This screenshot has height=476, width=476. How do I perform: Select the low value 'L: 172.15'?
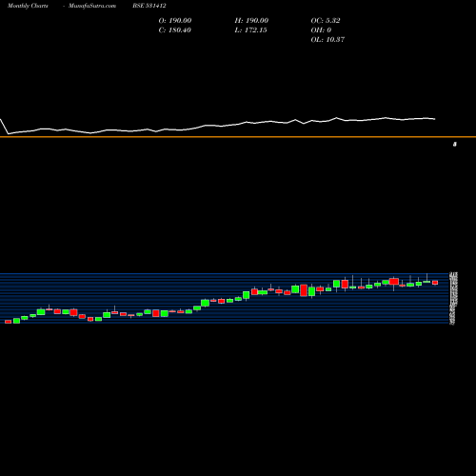click(250, 30)
